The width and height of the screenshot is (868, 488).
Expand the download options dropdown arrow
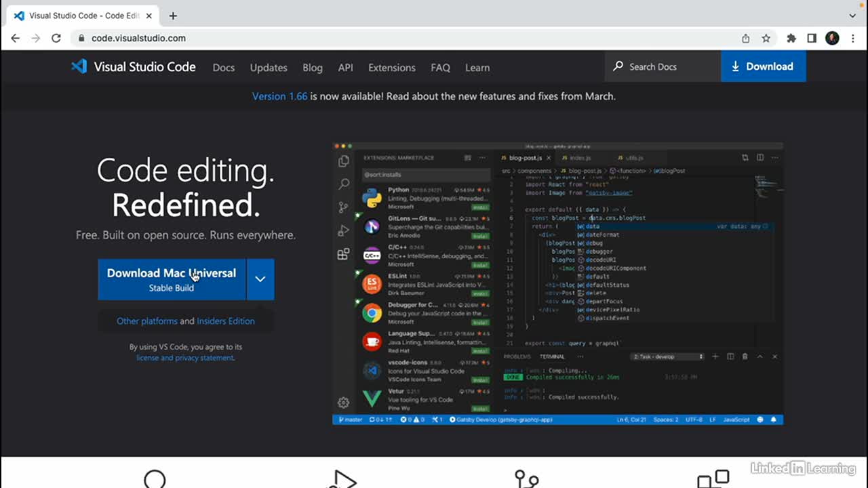click(x=260, y=279)
